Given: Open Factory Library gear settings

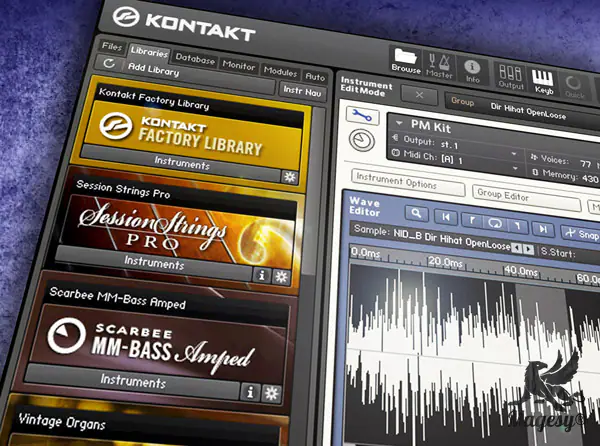Looking at the screenshot, I should point(290,177).
